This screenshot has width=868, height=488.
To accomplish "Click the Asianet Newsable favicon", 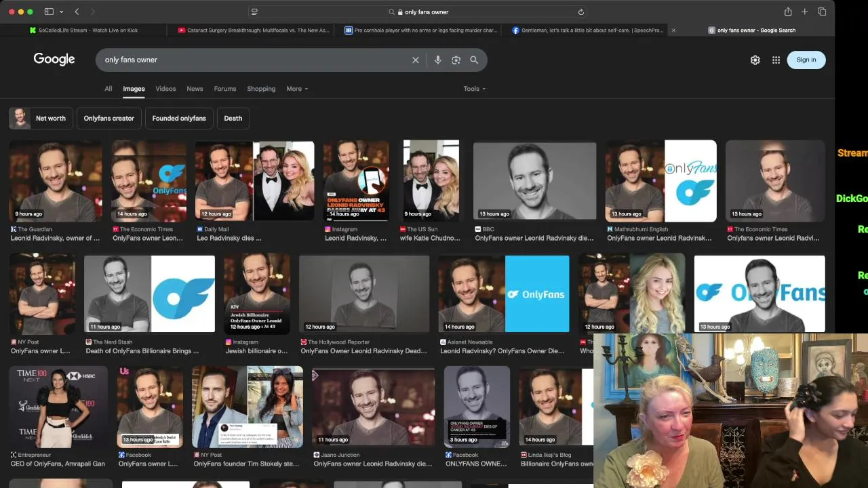I will click(443, 342).
